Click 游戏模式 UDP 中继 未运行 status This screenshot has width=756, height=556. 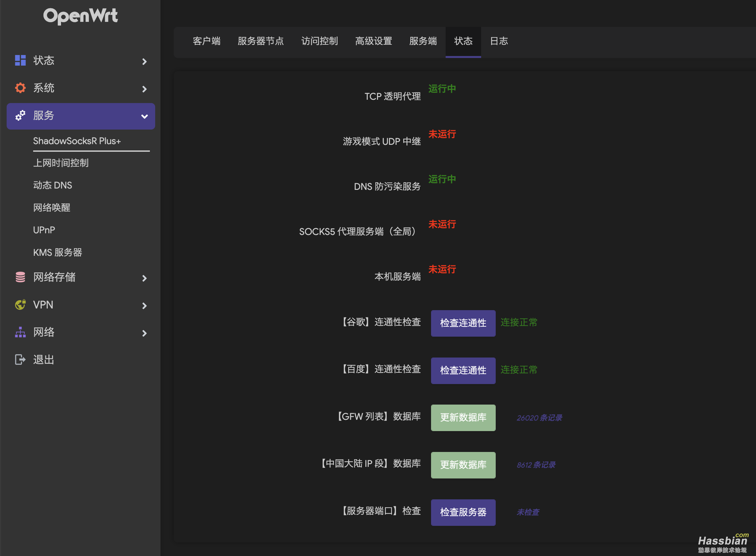(x=442, y=134)
